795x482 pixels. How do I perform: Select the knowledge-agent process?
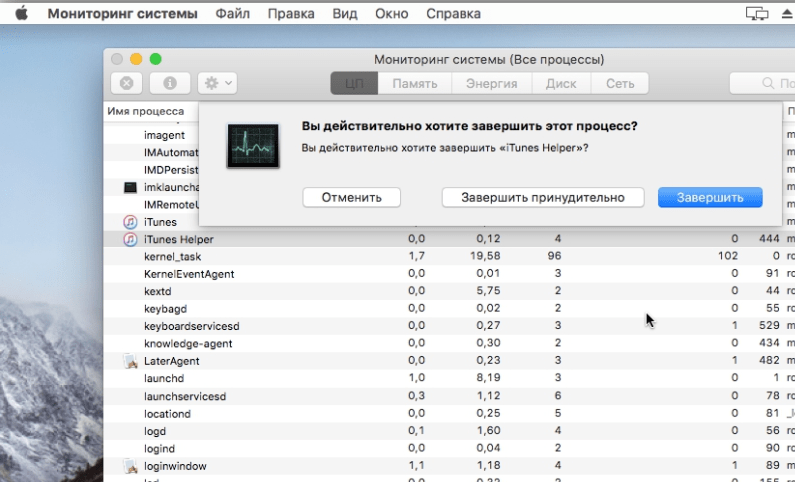[188, 344]
